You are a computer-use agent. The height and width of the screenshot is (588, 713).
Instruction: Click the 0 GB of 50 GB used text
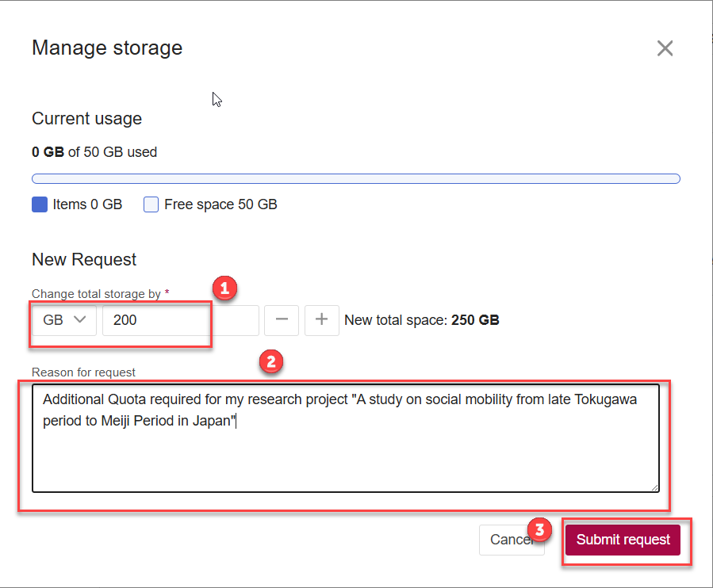coord(94,152)
